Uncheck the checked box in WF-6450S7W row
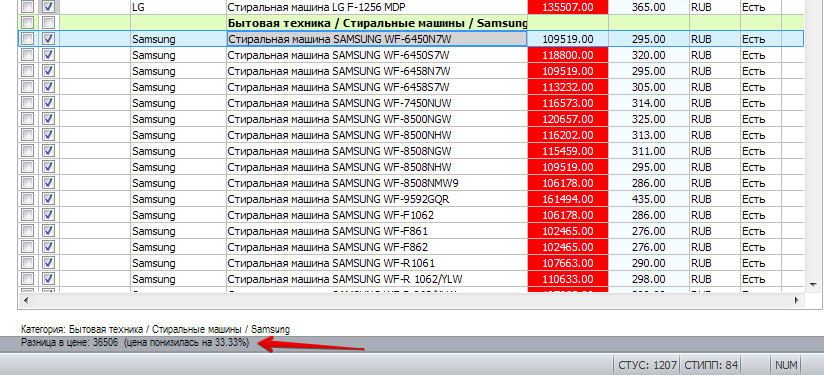The height and width of the screenshot is (375, 824). (48, 55)
